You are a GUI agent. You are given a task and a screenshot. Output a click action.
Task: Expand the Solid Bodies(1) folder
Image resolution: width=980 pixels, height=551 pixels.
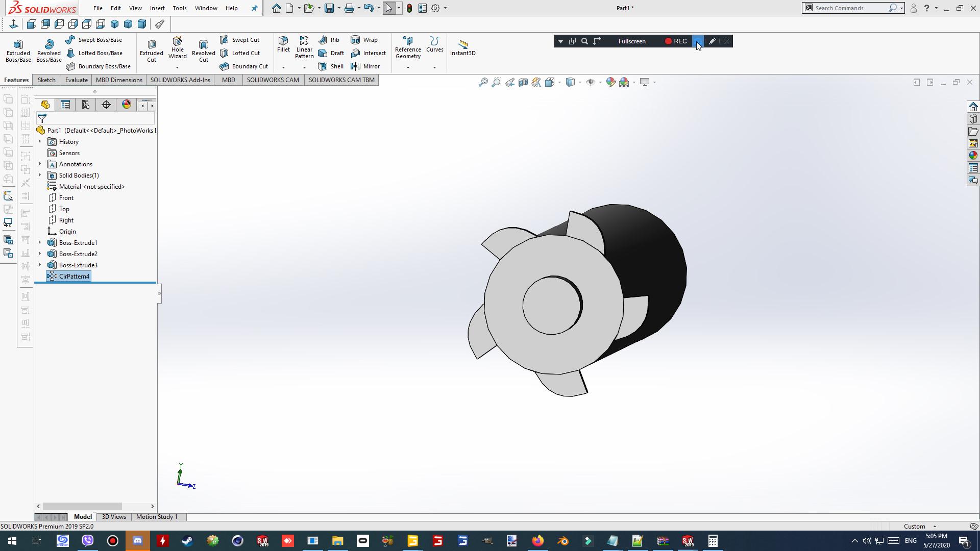[x=40, y=176]
